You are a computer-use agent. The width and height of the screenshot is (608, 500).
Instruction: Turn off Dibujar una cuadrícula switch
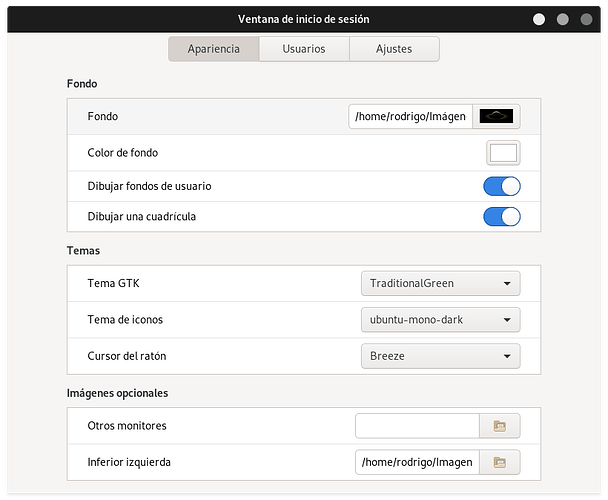(501, 217)
